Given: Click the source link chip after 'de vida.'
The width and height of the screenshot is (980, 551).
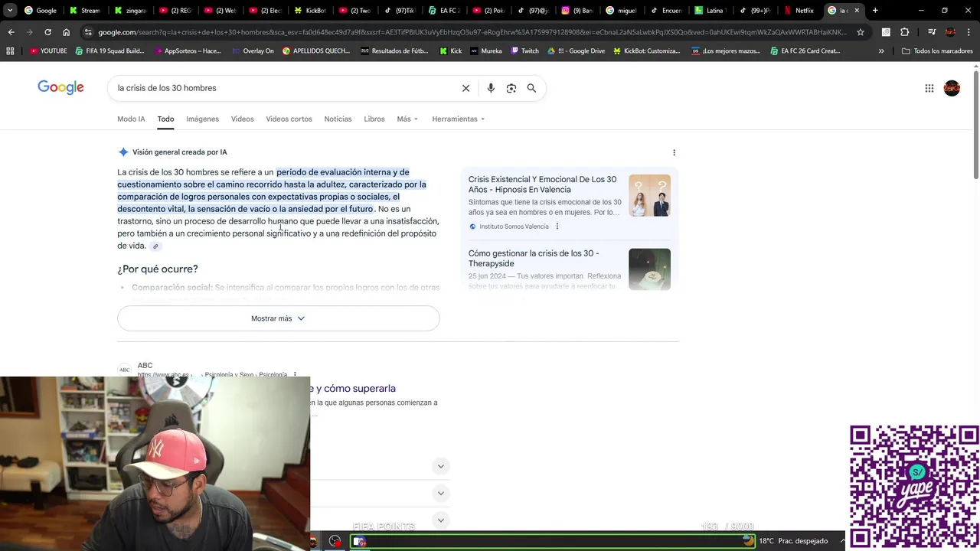Looking at the screenshot, I should [155, 246].
